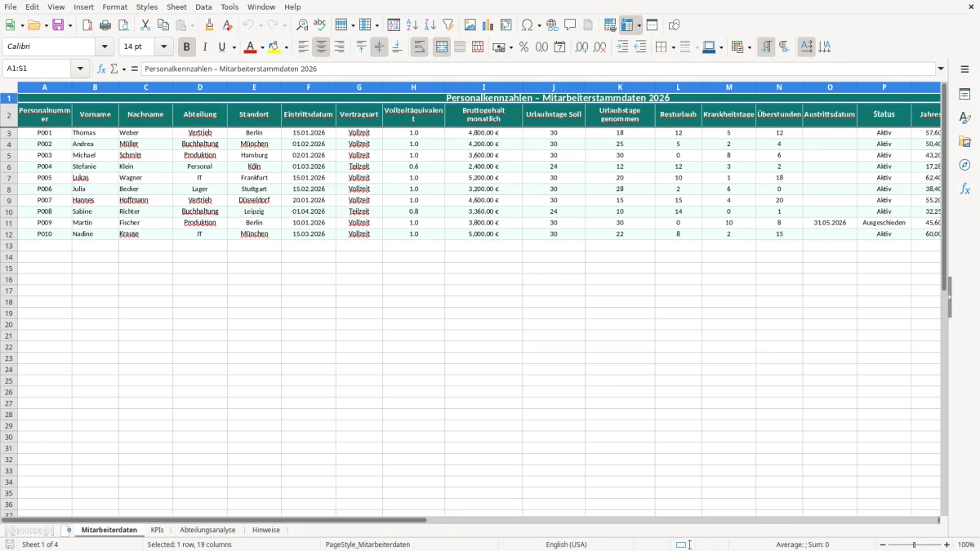
Task: Click the Insert Hyperlink icon
Action: [552, 25]
